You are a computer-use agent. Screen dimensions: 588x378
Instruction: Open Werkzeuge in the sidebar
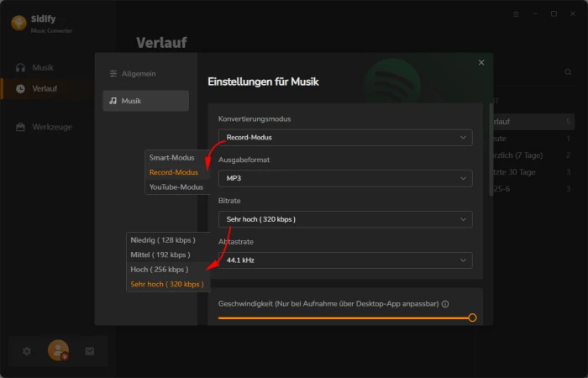(x=44, y=127)
